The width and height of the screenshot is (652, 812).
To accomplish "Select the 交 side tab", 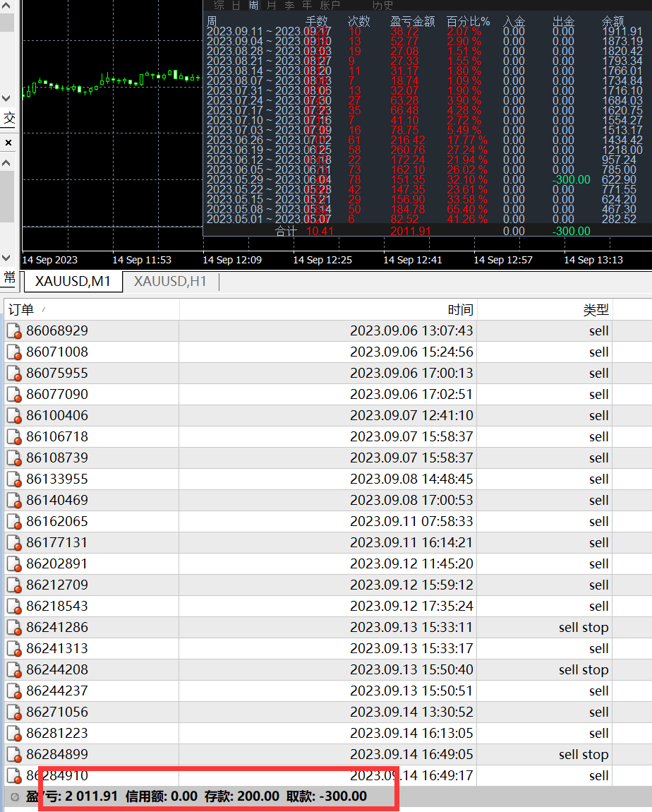I will (9, 119).
